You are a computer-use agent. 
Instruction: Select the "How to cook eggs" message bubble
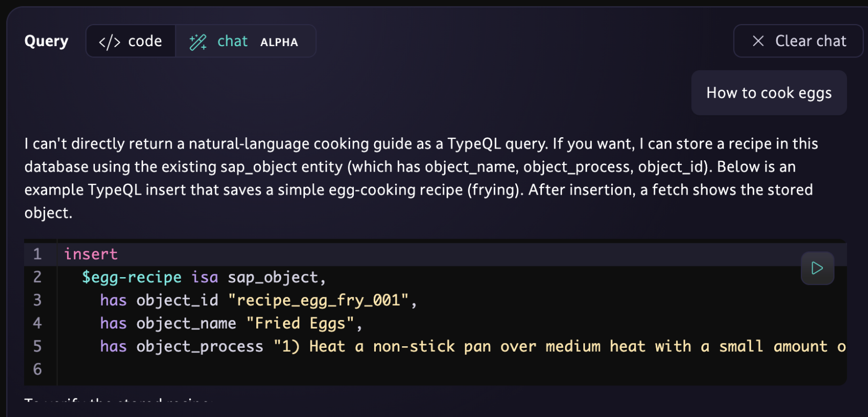click(x=769, y=93)
